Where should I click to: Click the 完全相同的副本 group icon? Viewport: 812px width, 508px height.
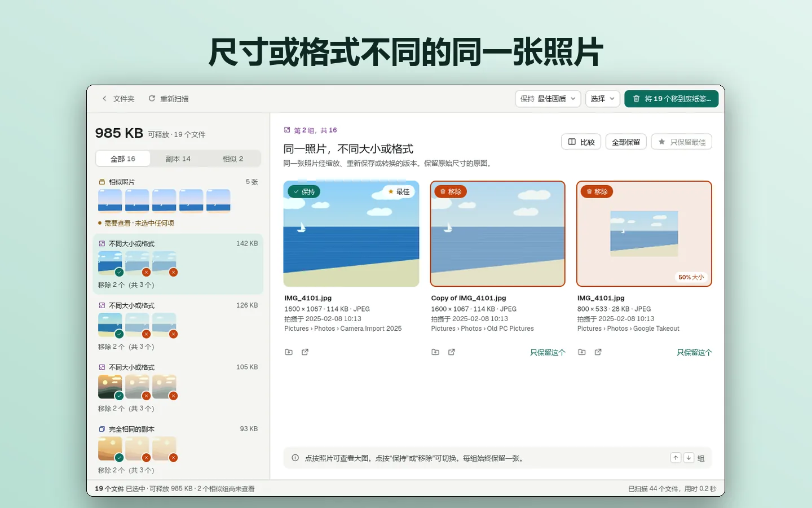pos(102,429)
